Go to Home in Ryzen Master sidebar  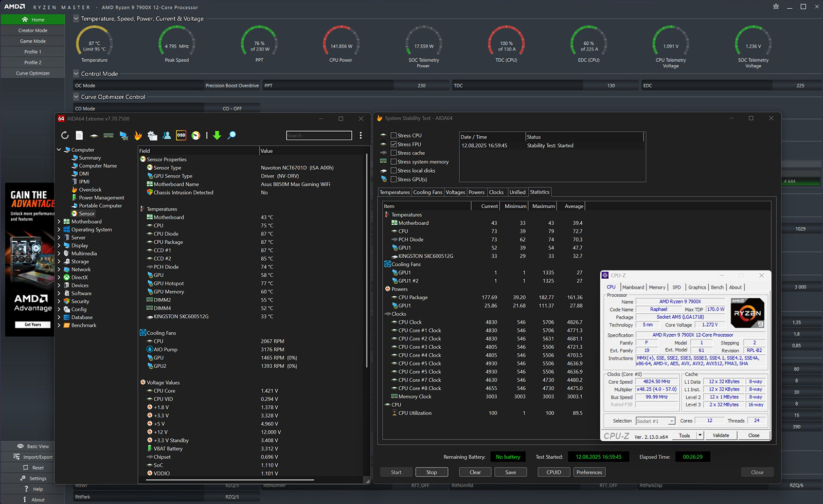pyautogui.click(x=33, y=20)
